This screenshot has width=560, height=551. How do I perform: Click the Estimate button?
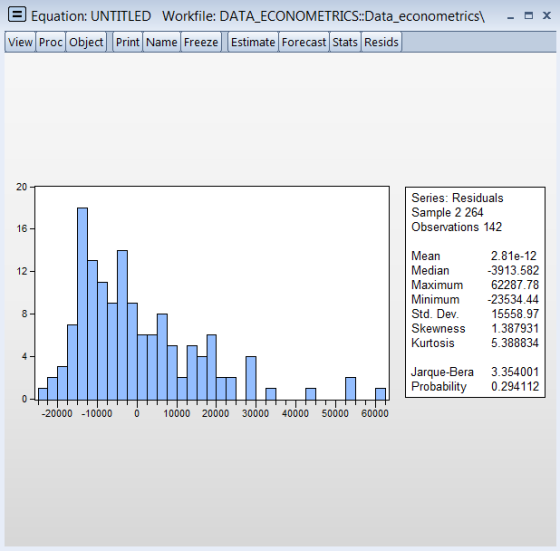(x=253, y=42)
